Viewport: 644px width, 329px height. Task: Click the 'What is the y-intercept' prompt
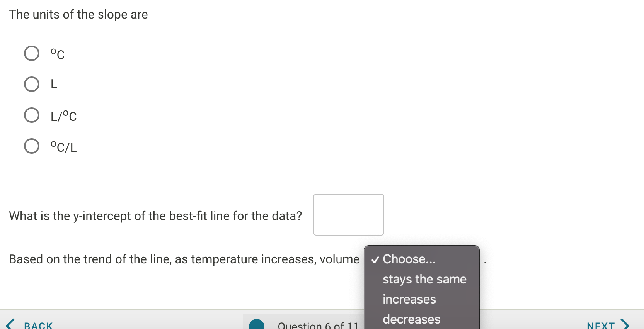155,216
